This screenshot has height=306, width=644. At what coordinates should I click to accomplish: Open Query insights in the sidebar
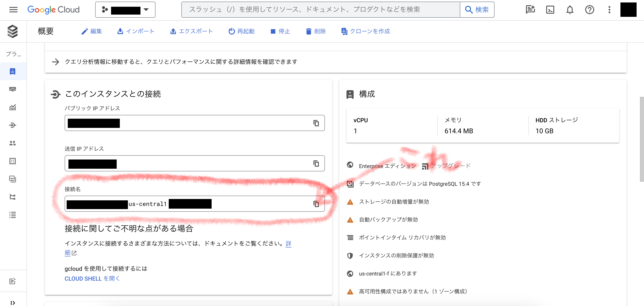click(13, 107)
